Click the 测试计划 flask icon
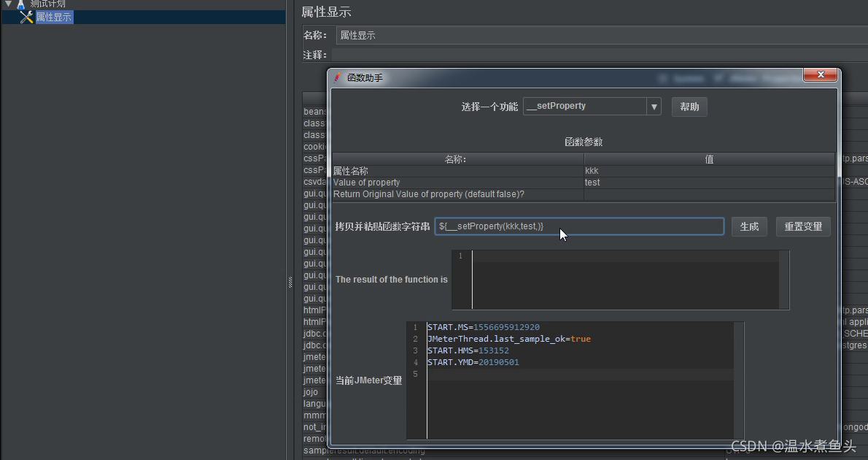Screen dimensions: 868x460 click(21, 4)
